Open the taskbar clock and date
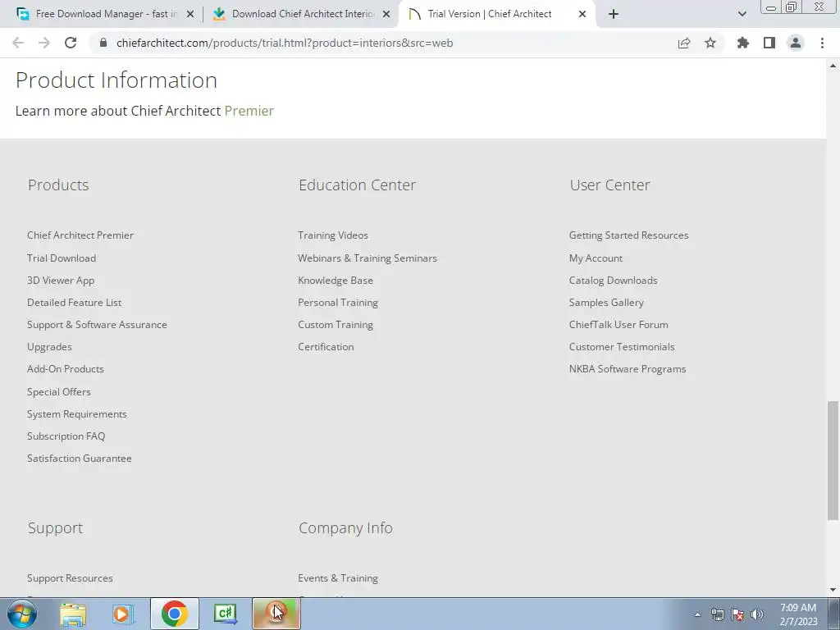 pyautogui.click(x=798, y=614)
